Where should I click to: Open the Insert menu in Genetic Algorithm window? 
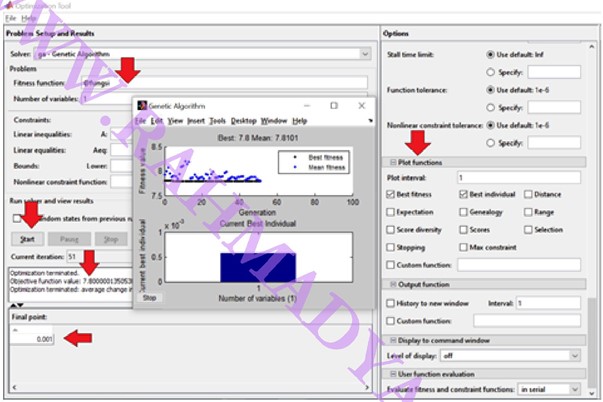pyautogui.click(x=194, y=120)
